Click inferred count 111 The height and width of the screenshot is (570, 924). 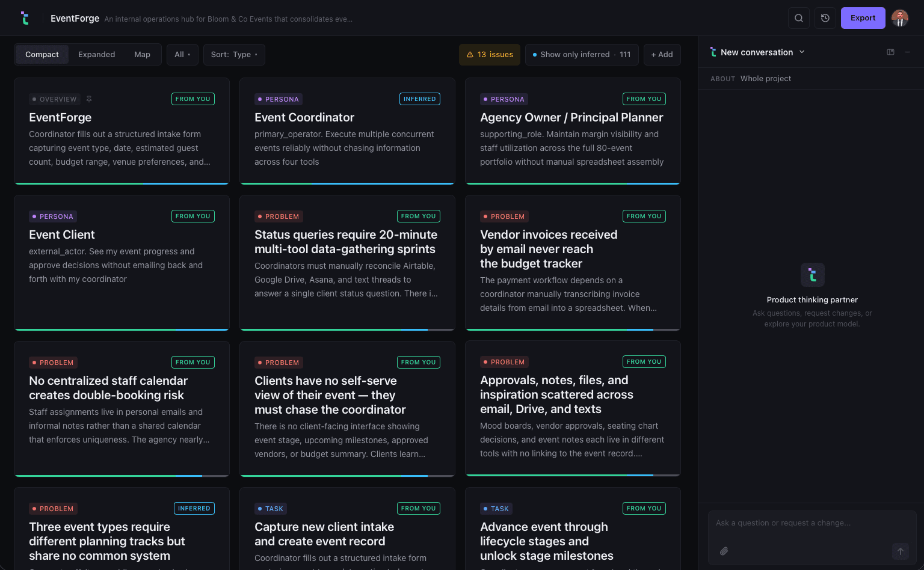[x=625, y=55]
